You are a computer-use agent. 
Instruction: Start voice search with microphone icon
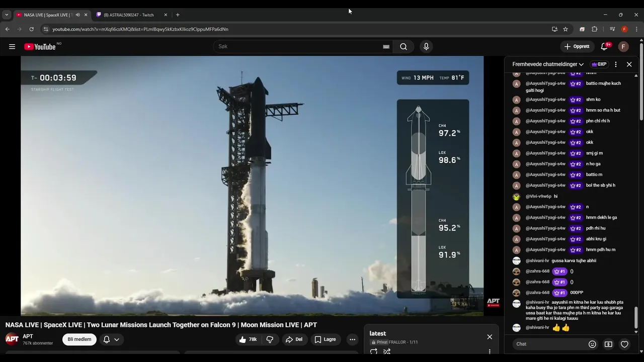(426, 47)
